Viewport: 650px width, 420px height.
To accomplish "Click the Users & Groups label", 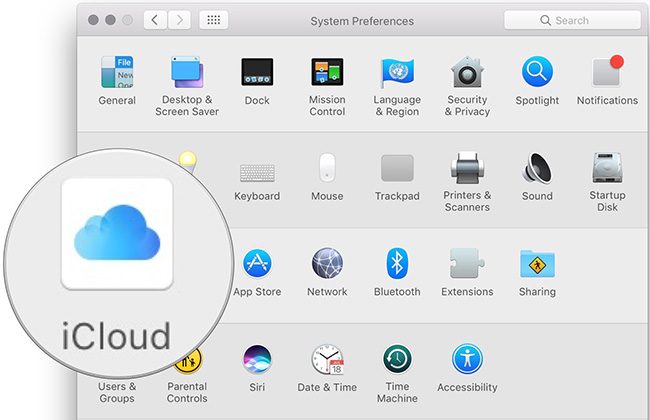I will click(x=117, y=392).
